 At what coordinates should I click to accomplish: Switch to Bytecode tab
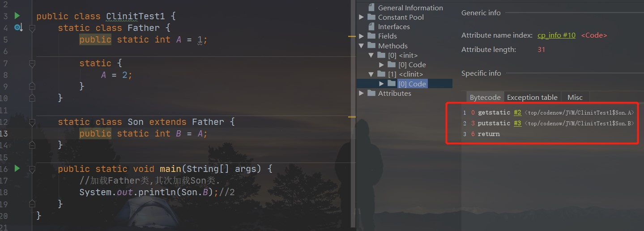[485, 97]
